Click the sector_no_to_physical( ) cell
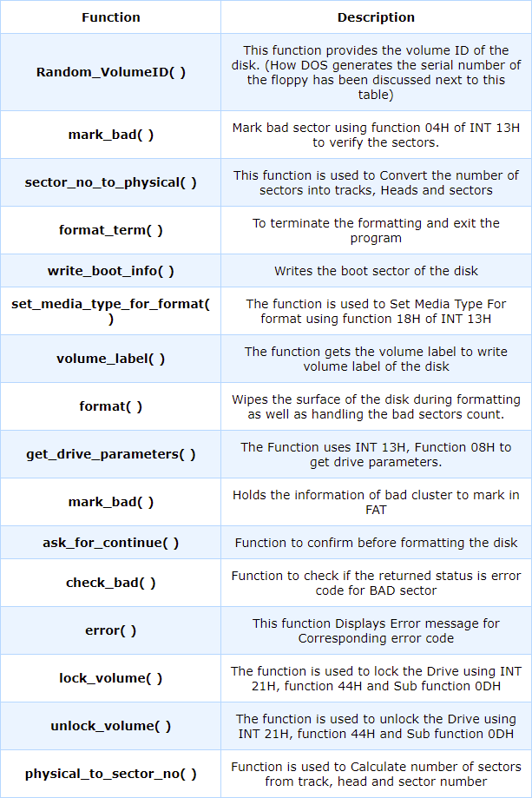 tap(110, 182)
